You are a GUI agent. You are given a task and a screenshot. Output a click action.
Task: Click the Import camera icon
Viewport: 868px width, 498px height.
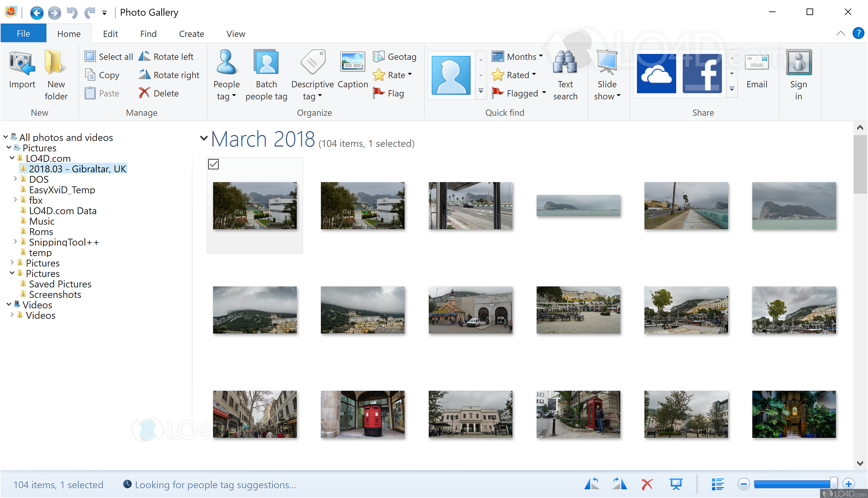pos(22,63)
